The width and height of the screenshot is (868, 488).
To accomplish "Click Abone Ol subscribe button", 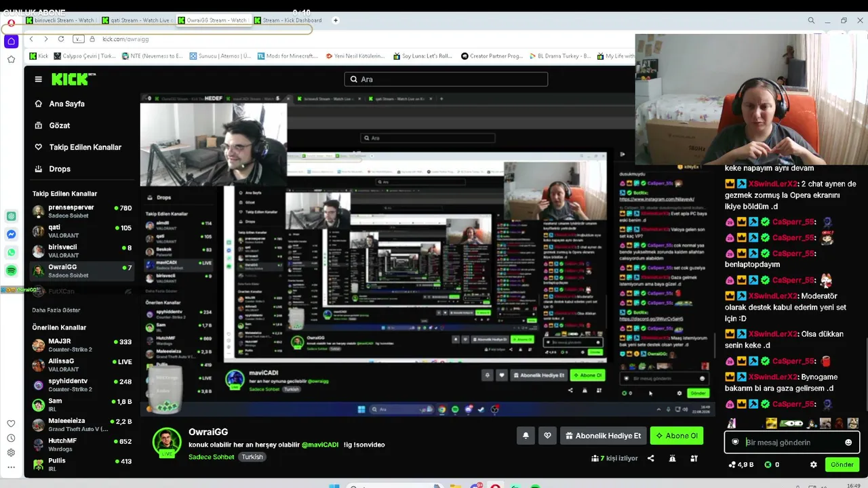I will (676, 436).
